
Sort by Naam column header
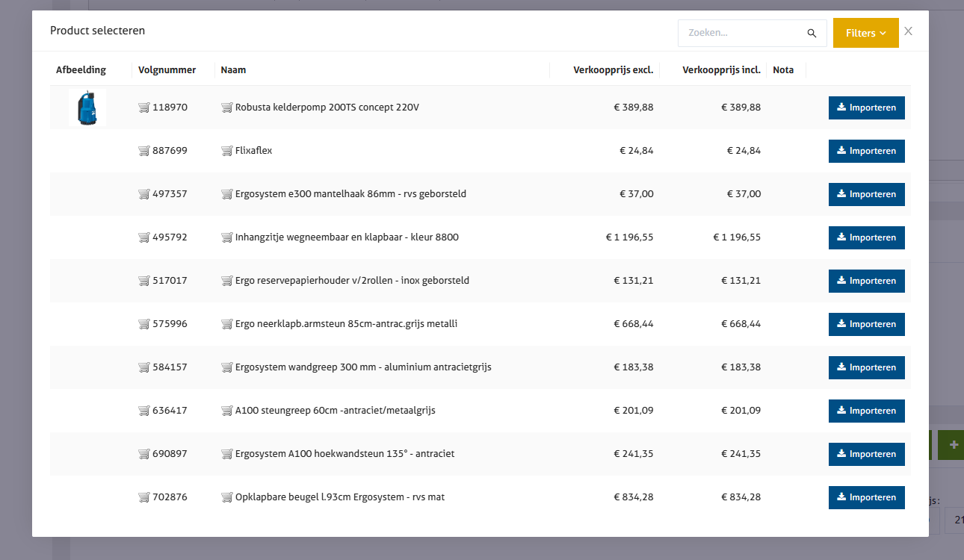pos(233,70)
